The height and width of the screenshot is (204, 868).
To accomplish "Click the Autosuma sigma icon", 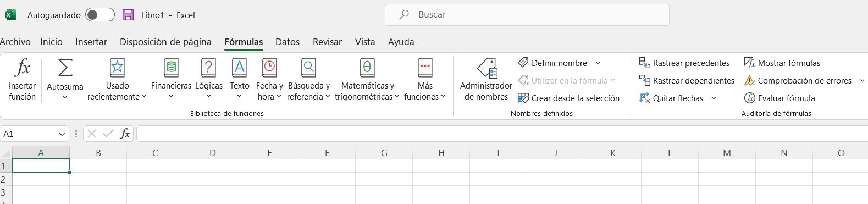I will [x=65, y=68].
